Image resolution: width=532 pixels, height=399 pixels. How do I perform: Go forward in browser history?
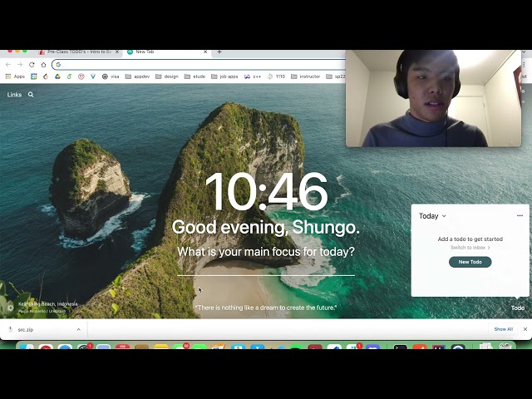tap(20, 65)
